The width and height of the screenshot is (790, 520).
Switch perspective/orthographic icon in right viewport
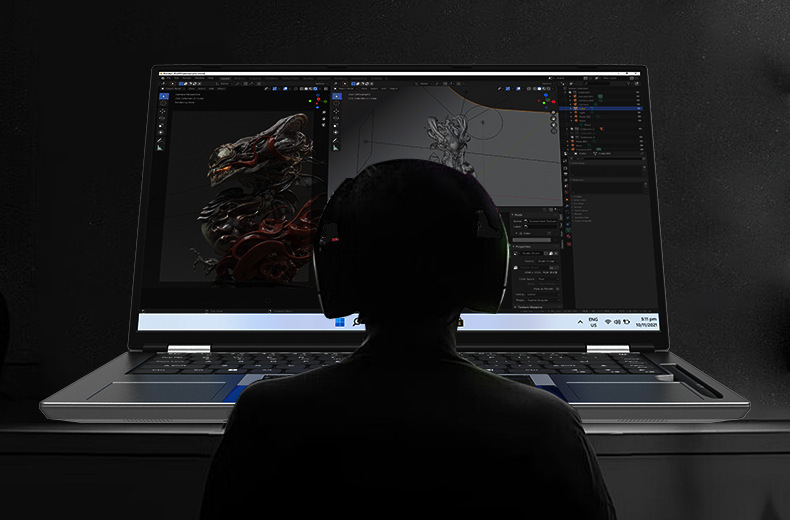click(554, 131)
